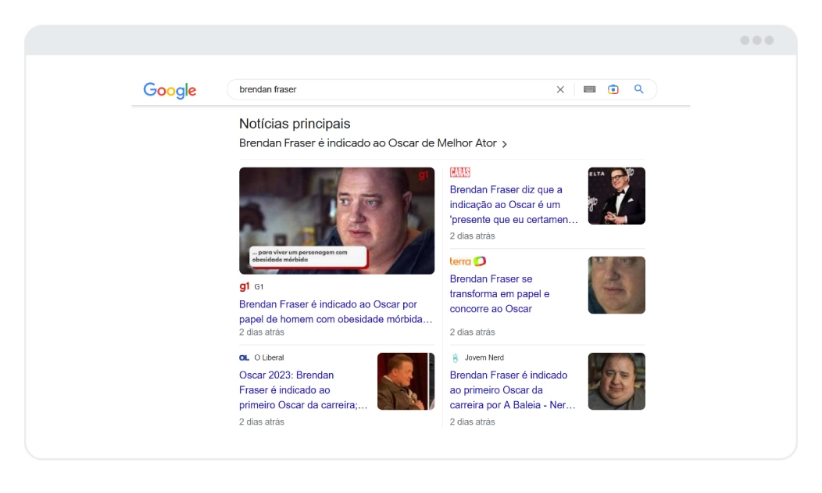Screen dimensions: 822x493
Task: Open Terra article 'se transforma em papel'
Action: tap(500, 294)
